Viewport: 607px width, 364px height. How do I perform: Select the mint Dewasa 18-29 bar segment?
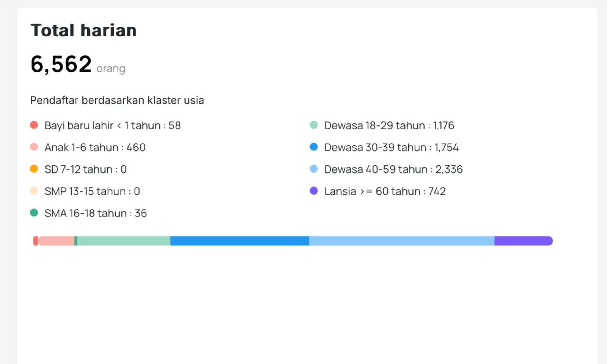pos(124,241)
